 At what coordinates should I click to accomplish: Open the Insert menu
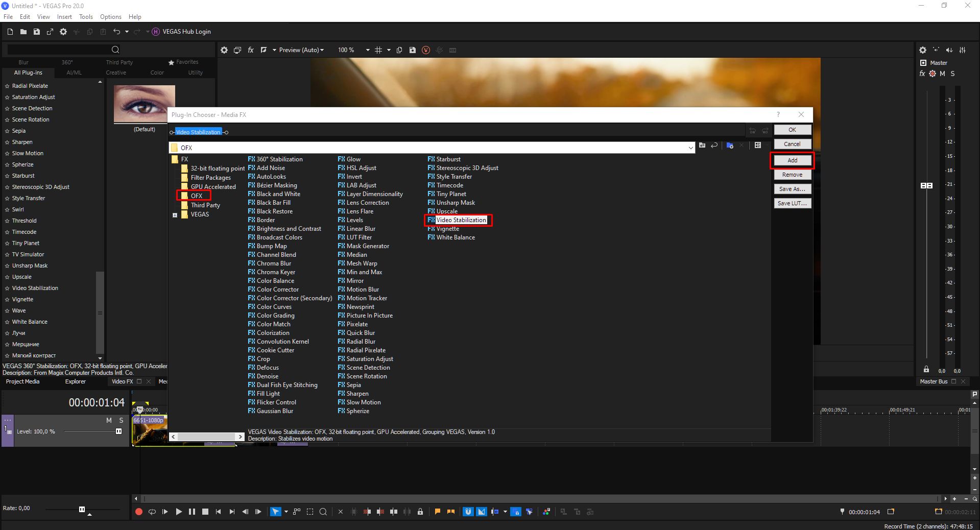pos(64,17)
